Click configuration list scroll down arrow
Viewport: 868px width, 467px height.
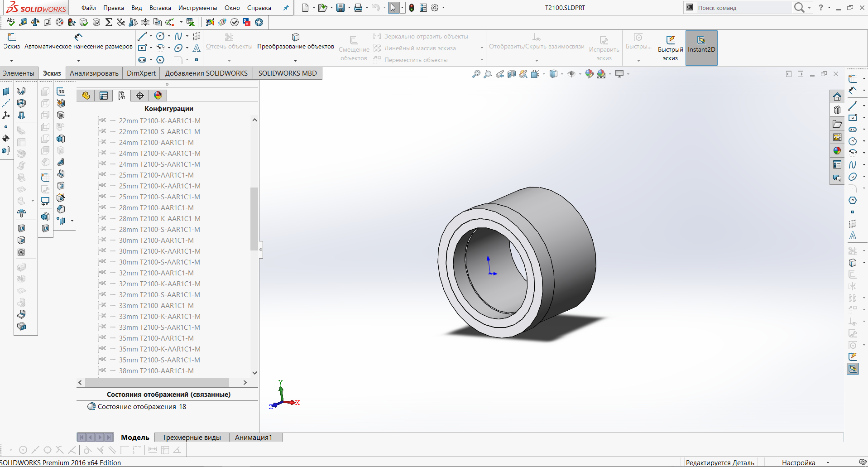point(254,373)
